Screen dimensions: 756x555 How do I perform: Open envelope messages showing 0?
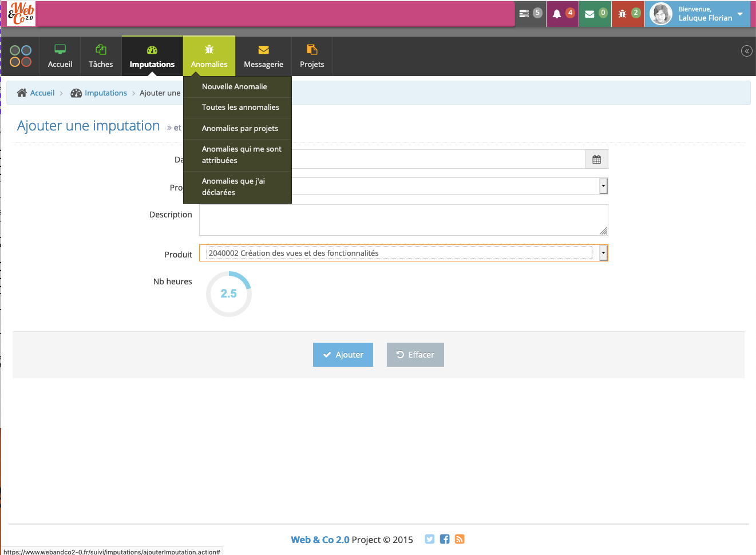pos(595,14)
